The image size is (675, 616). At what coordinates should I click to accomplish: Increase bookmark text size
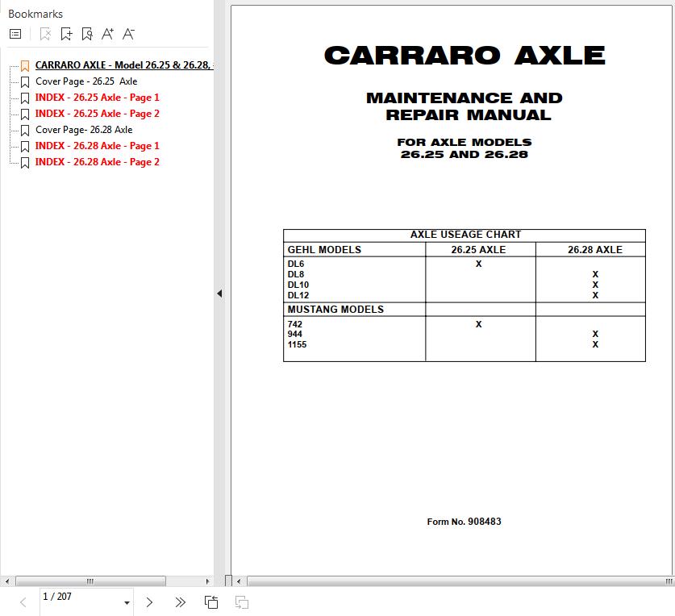point(107,34)
